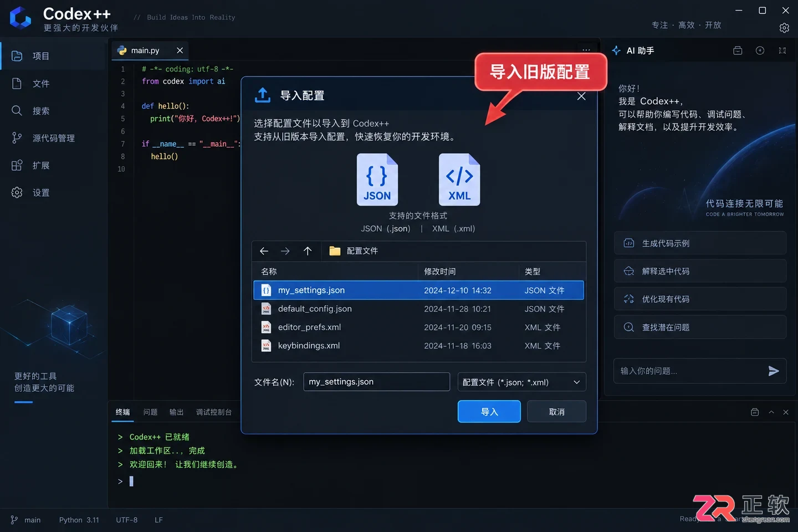Click the XML file format icon
Screen dimensions: 798x532
(459, 180)
